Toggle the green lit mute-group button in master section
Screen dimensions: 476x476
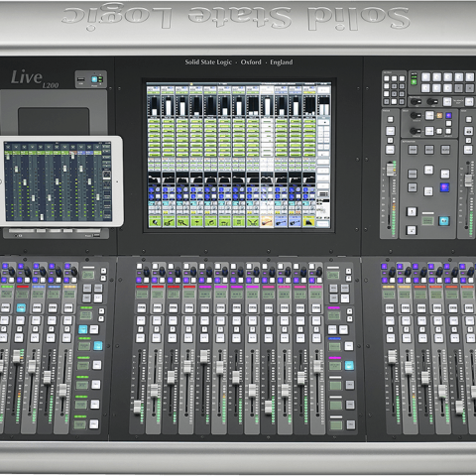(x=414, y=81)
